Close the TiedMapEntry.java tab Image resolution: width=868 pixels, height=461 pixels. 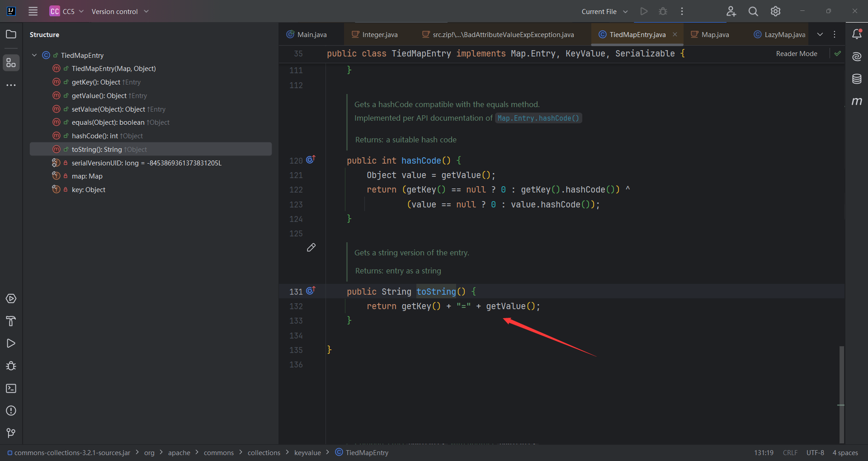tap(675, 34)
